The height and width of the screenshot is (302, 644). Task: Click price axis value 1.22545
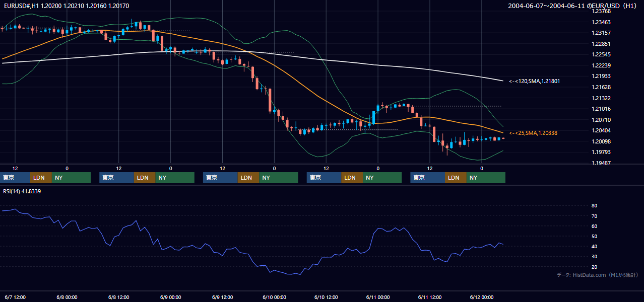pyautogui.click(x=601, y=54)
